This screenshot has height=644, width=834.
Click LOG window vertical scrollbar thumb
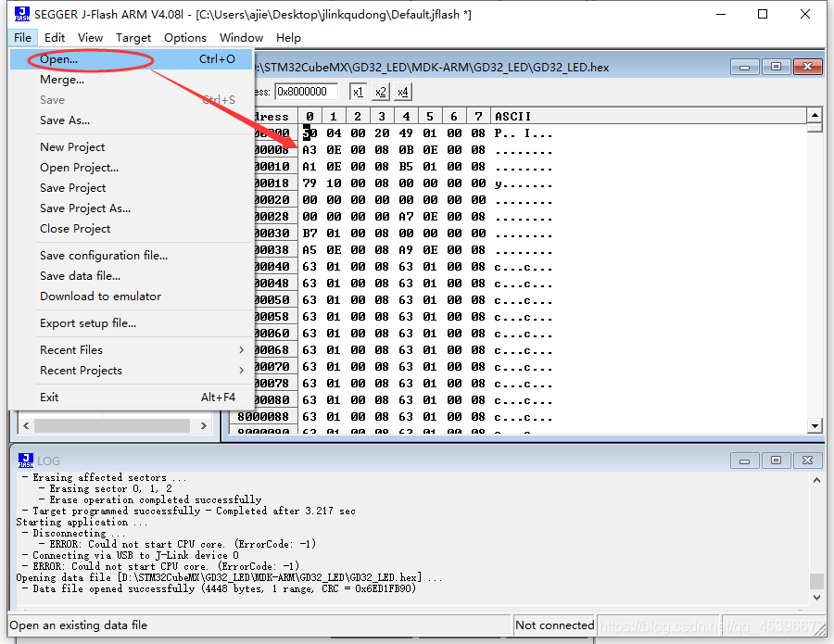(x=816, y=581)
